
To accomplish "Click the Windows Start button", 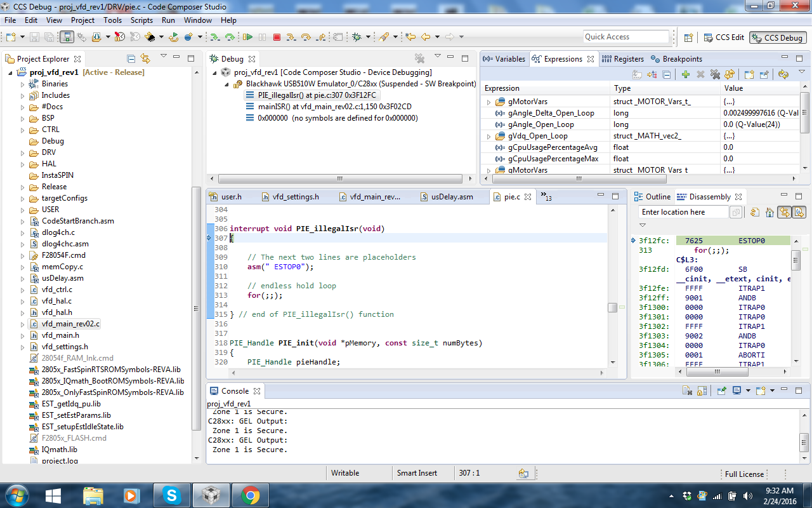I will coord(15,495).
